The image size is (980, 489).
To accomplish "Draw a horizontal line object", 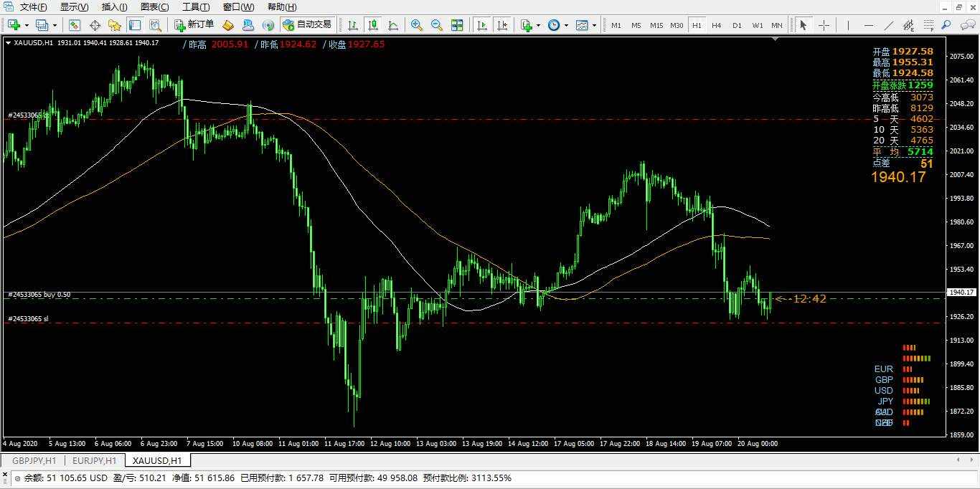I will [x=869, y=25].
